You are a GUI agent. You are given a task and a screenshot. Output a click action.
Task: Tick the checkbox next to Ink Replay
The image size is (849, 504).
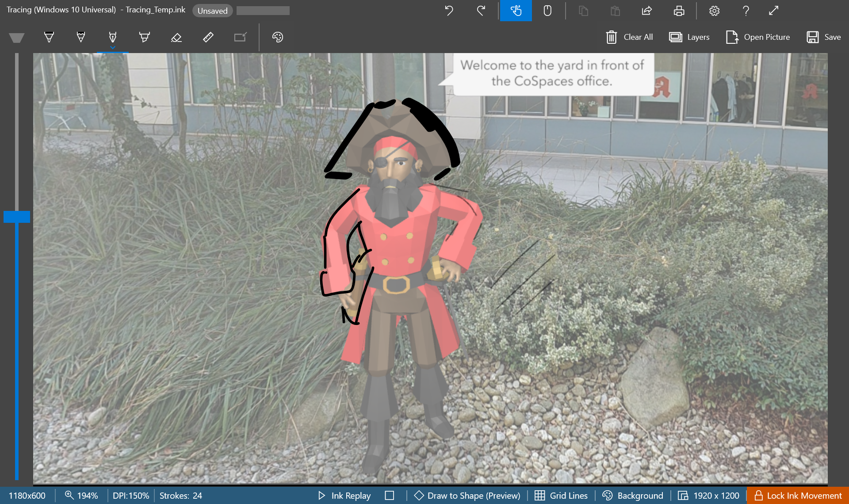[390, 496]
